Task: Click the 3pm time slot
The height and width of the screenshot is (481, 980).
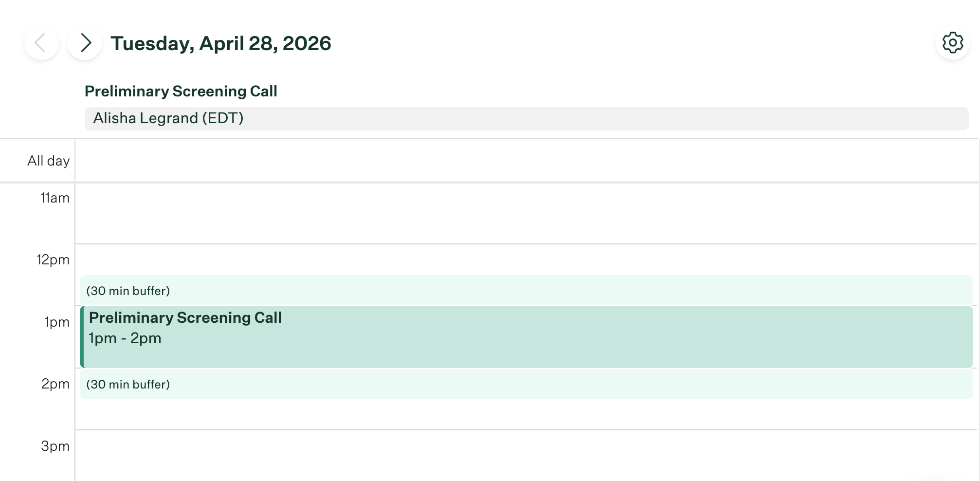Action: [x=487, y=455]
